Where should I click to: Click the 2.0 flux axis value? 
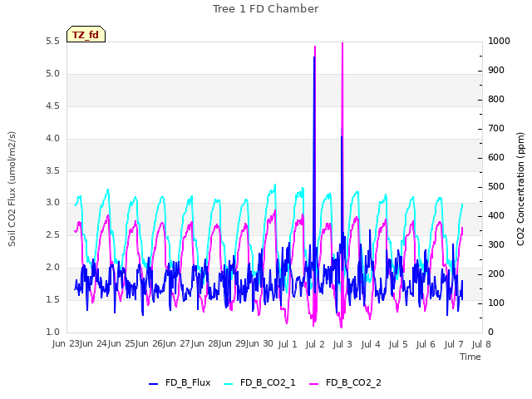(52, 268)
